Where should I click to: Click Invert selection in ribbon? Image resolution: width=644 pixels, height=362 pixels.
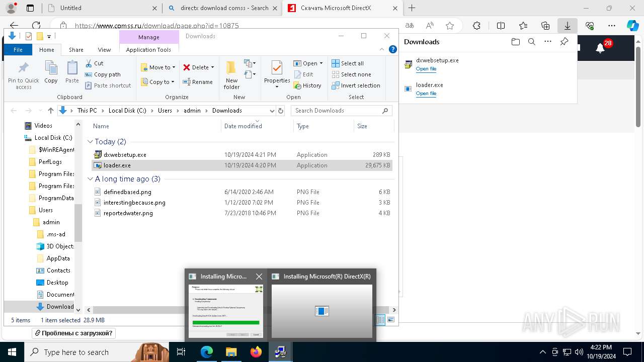[356, 85]
